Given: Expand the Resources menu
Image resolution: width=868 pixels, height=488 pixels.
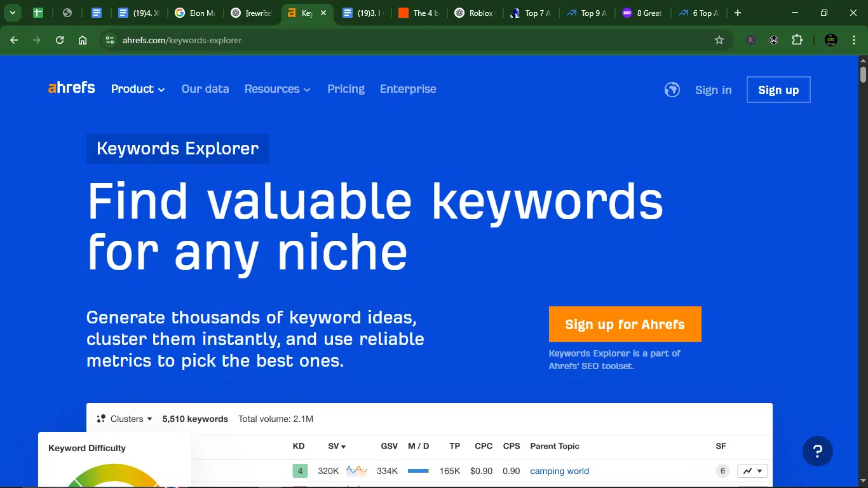Looking at the screenshot, I should tap(278, 89).
